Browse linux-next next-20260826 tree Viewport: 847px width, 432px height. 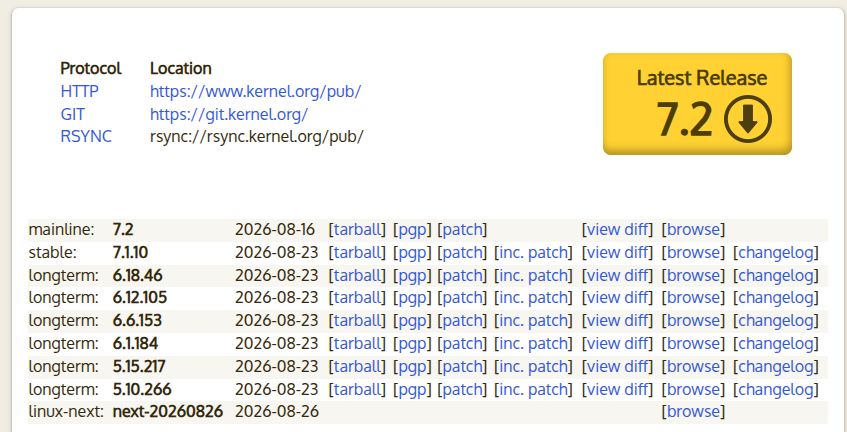[693, 411]
